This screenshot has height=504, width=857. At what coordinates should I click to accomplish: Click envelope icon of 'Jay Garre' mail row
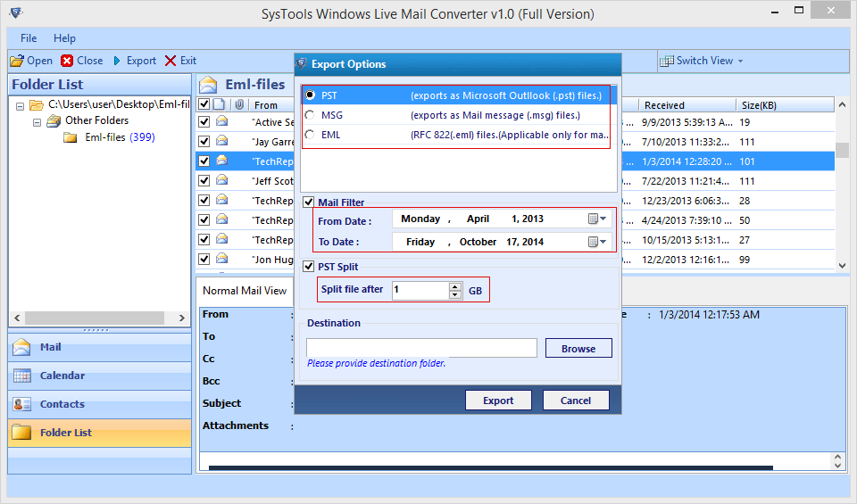click(222, 141)
